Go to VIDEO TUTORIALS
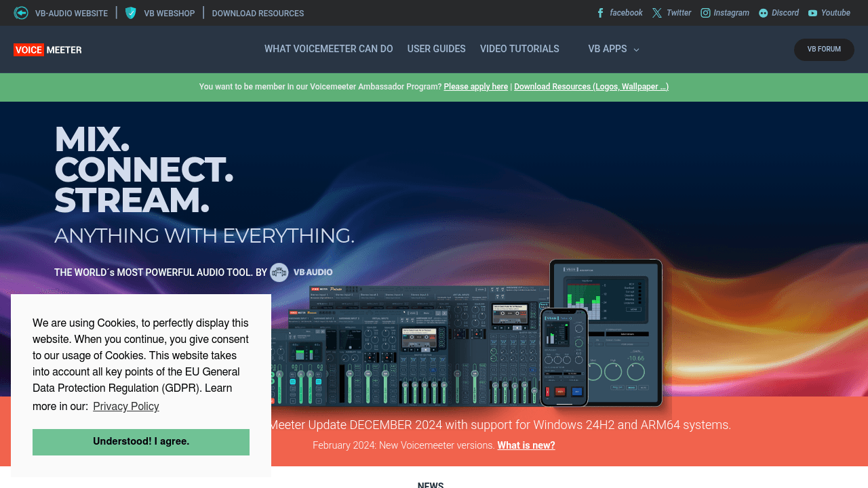The image size is (868, 488). tap(519, 49)
